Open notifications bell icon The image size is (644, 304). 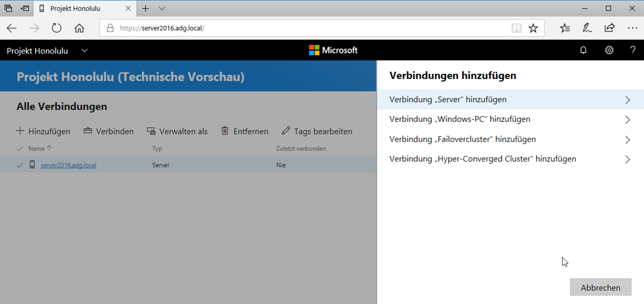pyautogui.click(x=583, y=50)
